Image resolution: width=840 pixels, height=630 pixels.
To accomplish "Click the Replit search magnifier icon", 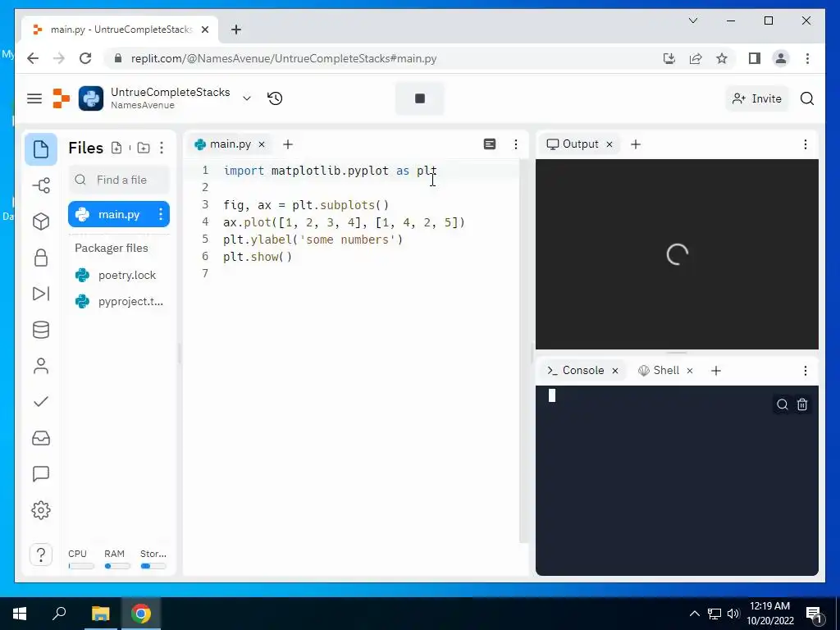I will click(x=807, y=98).
